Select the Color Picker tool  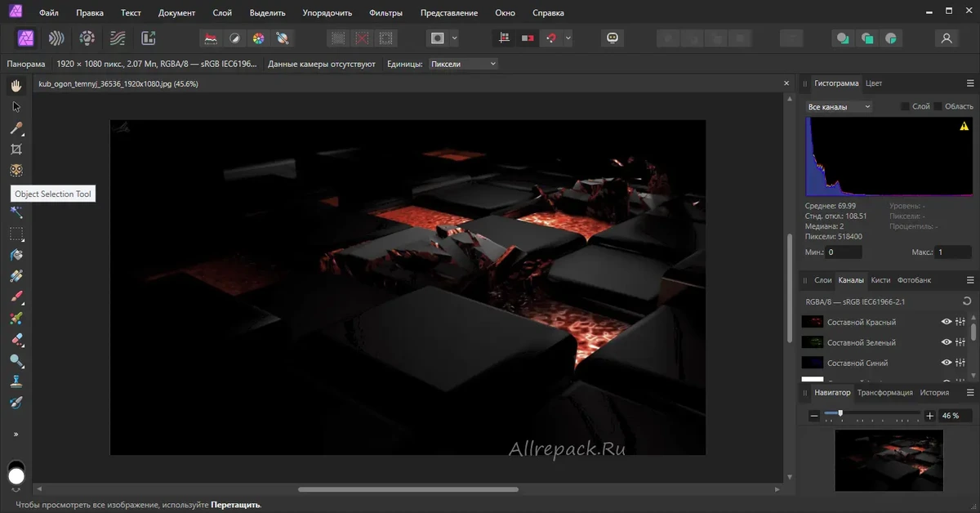tap(16, 128)
